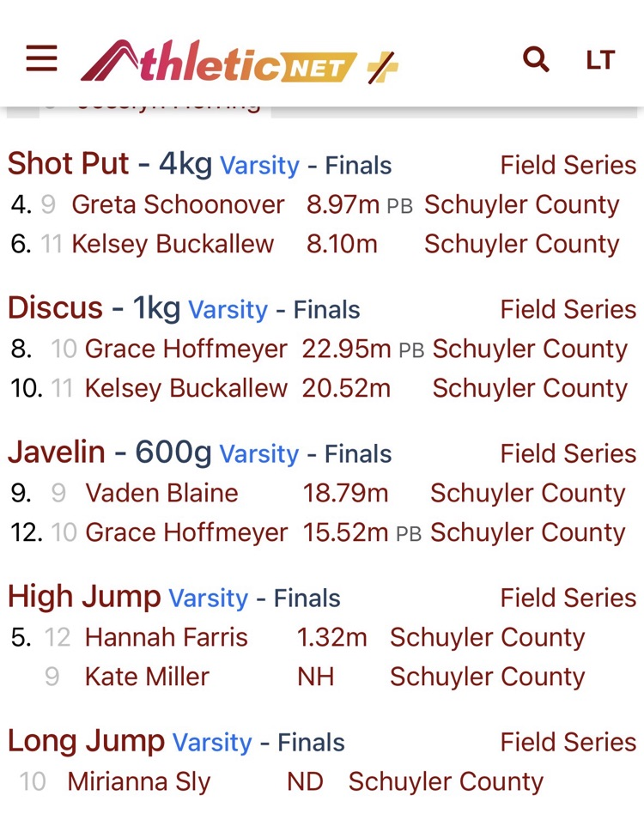Open Mirianna Sly's athlete profile
The height and width of the screenshot is (814, 644).
(x=139, y=781)
